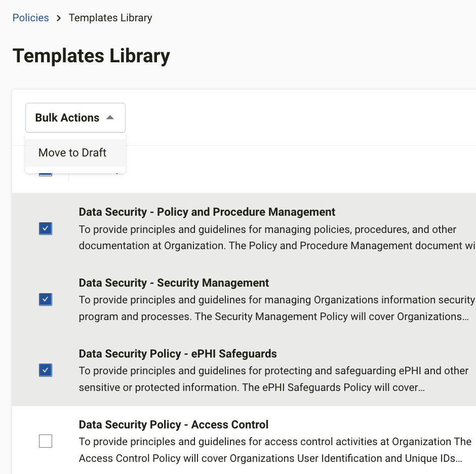This screenshot has height=474, width=476.
Task: Click the breadcrumb chevron separator
Action: [59, 18]
